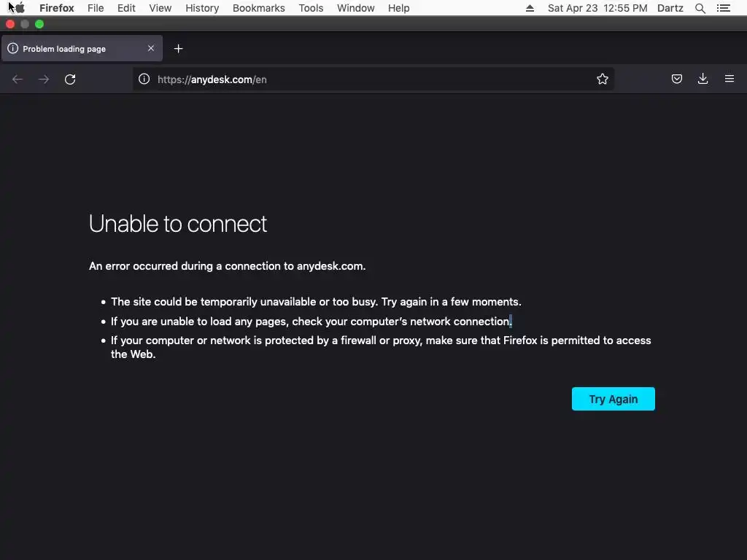Open the Firefox hamburger application menu

point(729,79)
